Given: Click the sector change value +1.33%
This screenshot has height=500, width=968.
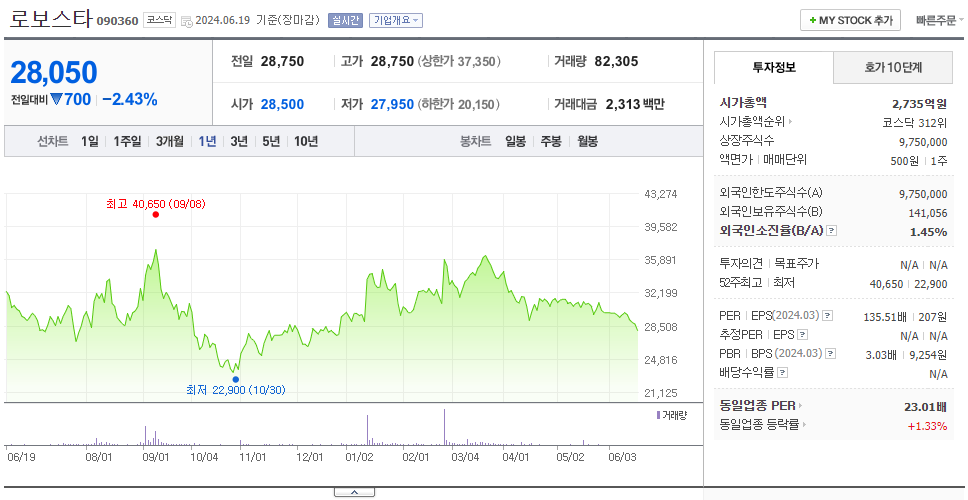Looking at the screenshot, I should (x=927, y=425).
